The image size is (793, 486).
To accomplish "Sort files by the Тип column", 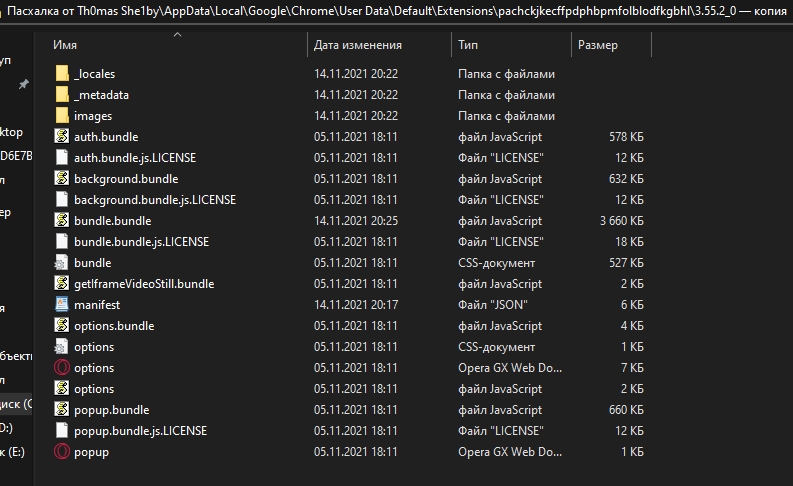I will 468,45.
